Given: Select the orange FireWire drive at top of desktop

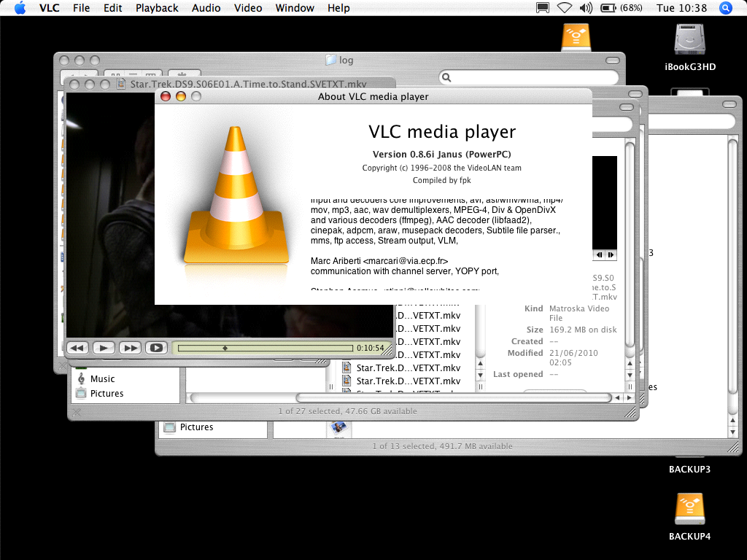Looking at the screenshot, I should pyautogui.click(x=576, y=37).
